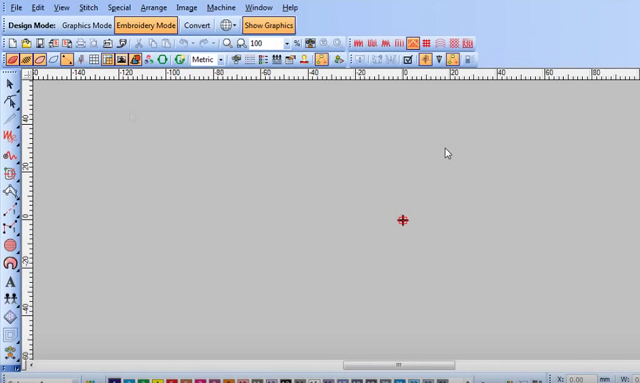The width and height of the screenshot is (640, 383).
Task: Click the Reshape Object tool in left toolbar
Action: point(10,102)
